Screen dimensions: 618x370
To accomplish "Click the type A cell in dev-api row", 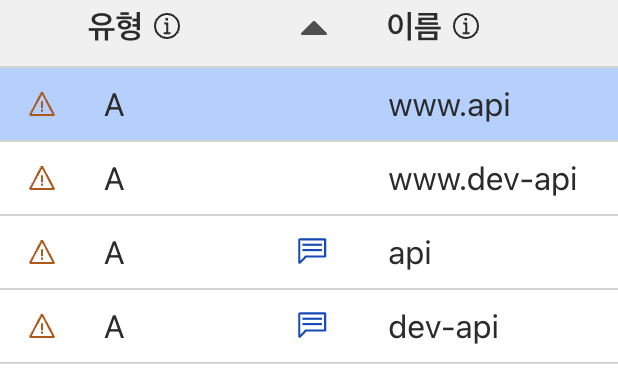I will [x=114, y=328].
